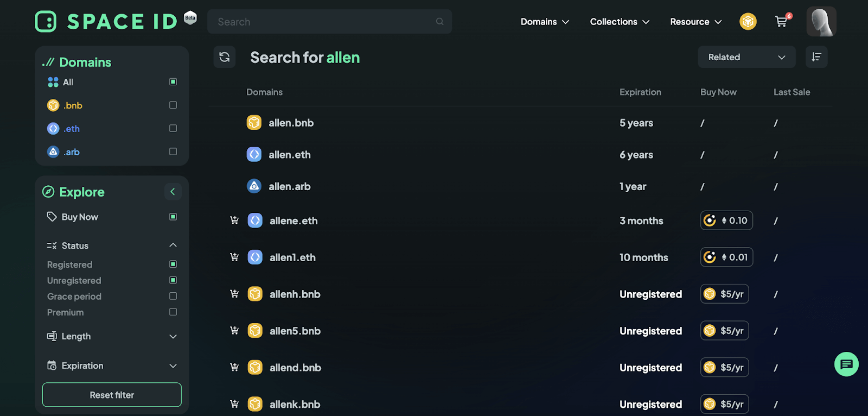This screenshot has height=416, width=868.
Task: Open the chat support bubble
Action: point(846,364)
